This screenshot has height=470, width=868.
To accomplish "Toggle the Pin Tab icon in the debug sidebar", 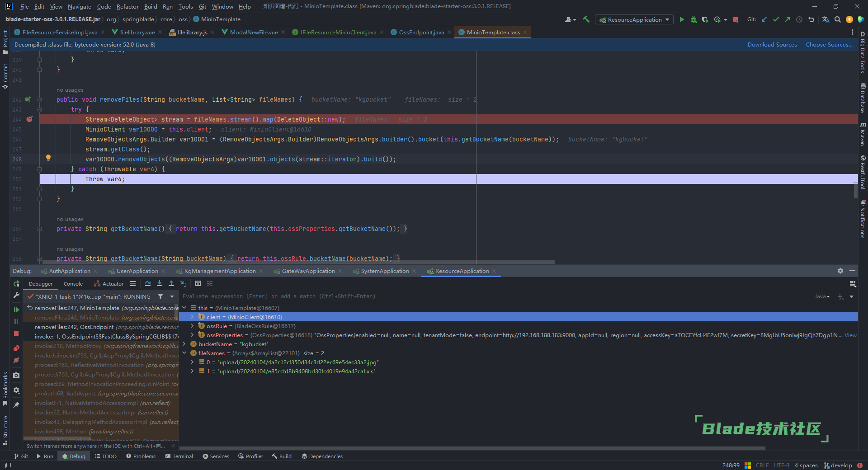I will [x=16, y=405].
